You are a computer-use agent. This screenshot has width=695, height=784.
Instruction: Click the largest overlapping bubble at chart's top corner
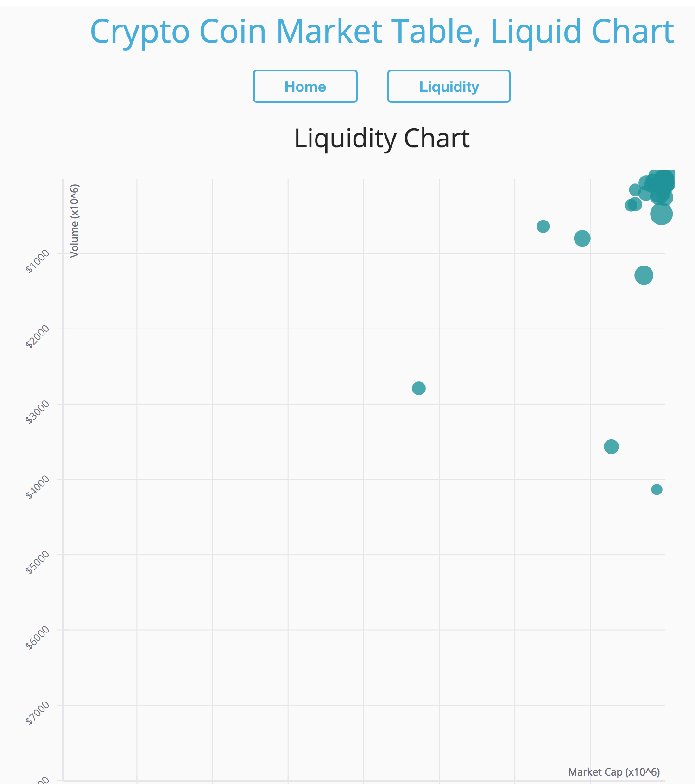pyautogui.click(x=663, y=180)
